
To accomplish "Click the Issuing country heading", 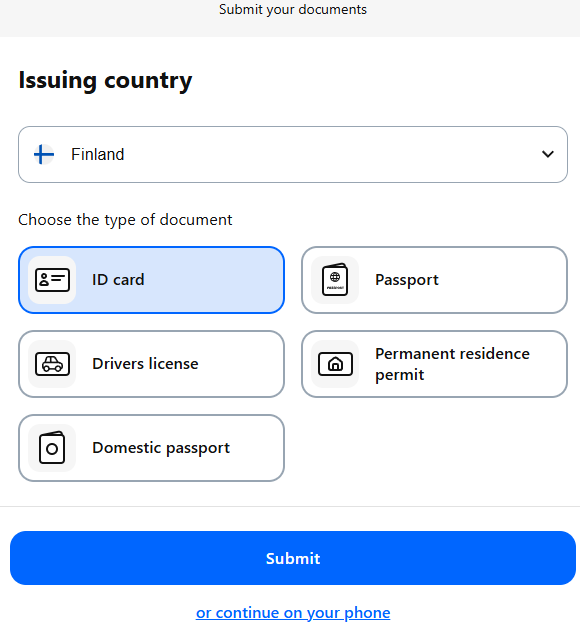I will 105,81.
